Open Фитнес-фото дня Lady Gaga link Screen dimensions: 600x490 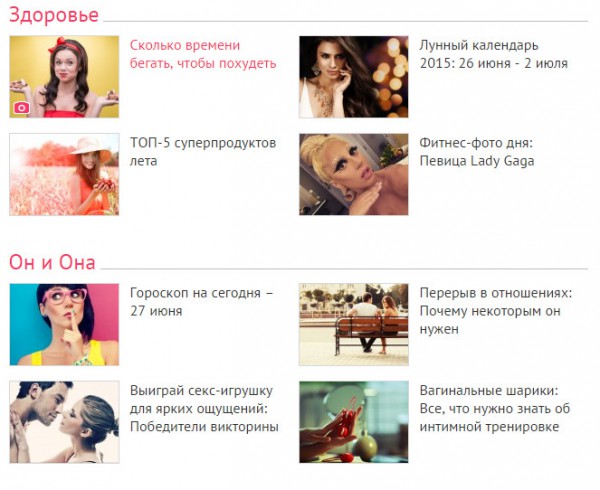point(477,151)
